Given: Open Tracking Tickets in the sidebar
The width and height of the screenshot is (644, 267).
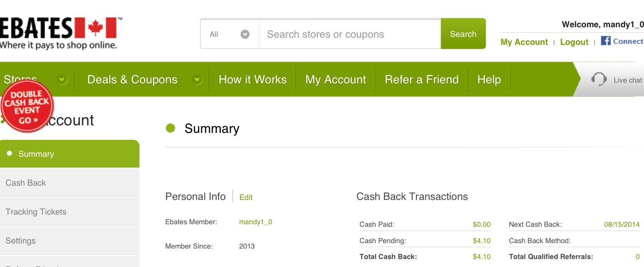Looking at the screenshot, I should click(36, 212).
